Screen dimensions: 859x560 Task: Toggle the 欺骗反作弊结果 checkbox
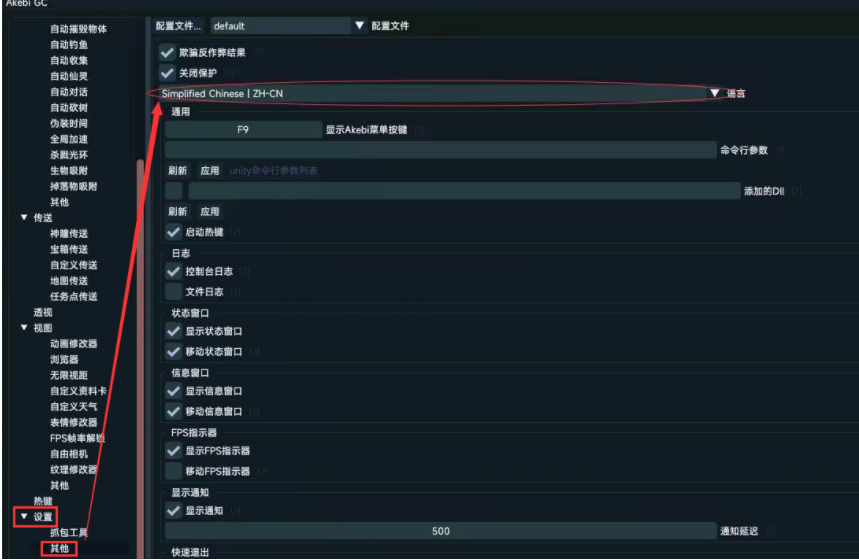[x=167, y=53]
